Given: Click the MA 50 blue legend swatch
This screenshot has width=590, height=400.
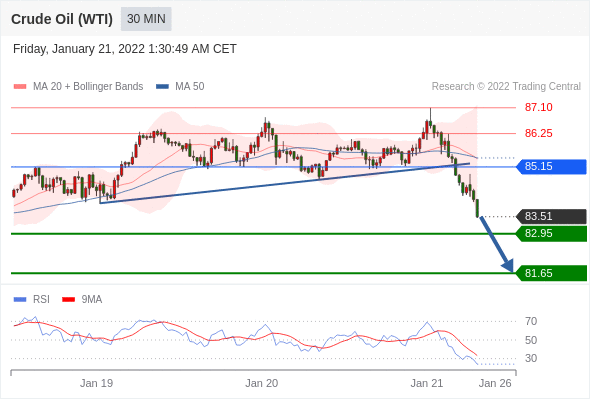Looking at the screenshot, I should point(162,87).
